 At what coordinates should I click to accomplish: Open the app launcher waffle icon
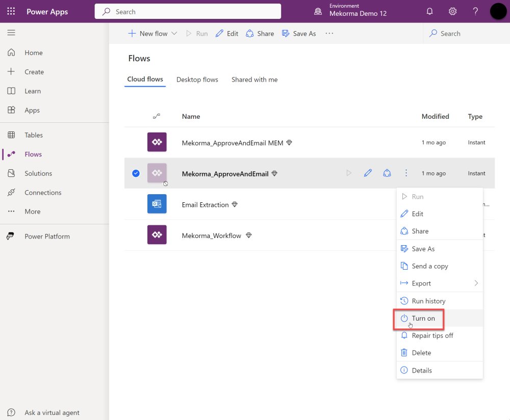coord(11,11)
